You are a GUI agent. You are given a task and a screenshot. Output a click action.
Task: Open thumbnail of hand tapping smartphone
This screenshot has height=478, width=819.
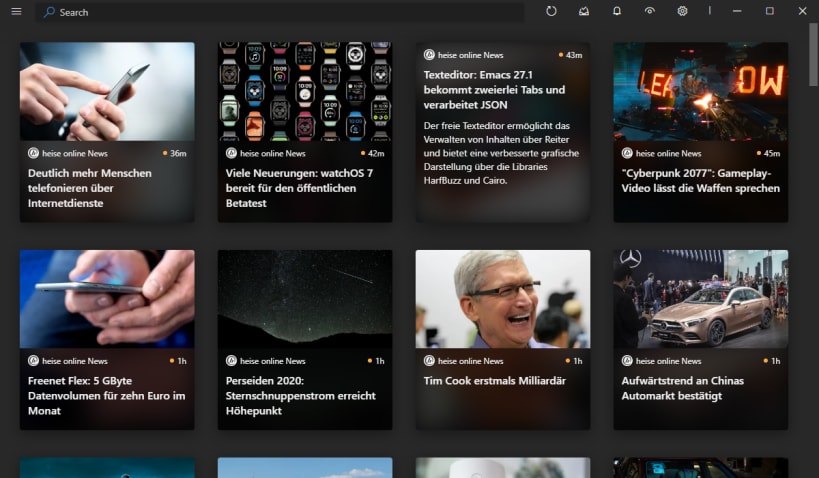tap(107, 91)
